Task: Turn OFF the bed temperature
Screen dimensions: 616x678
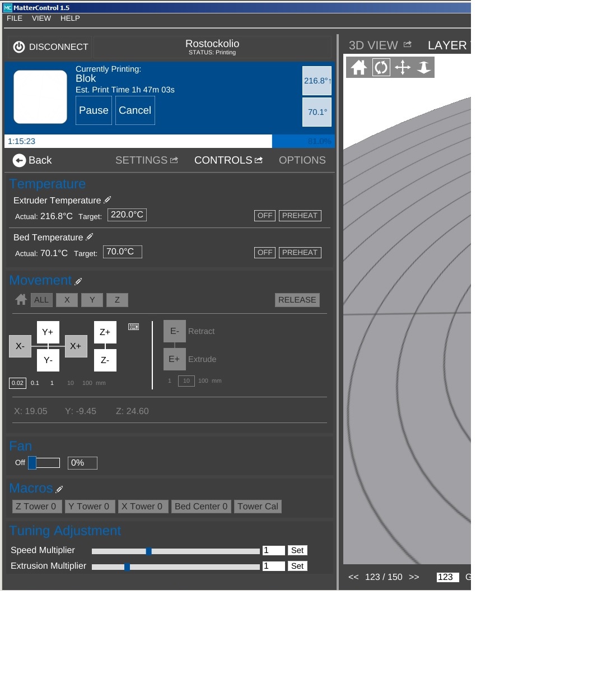Action: pyautogui.click(x=264, y=253)
